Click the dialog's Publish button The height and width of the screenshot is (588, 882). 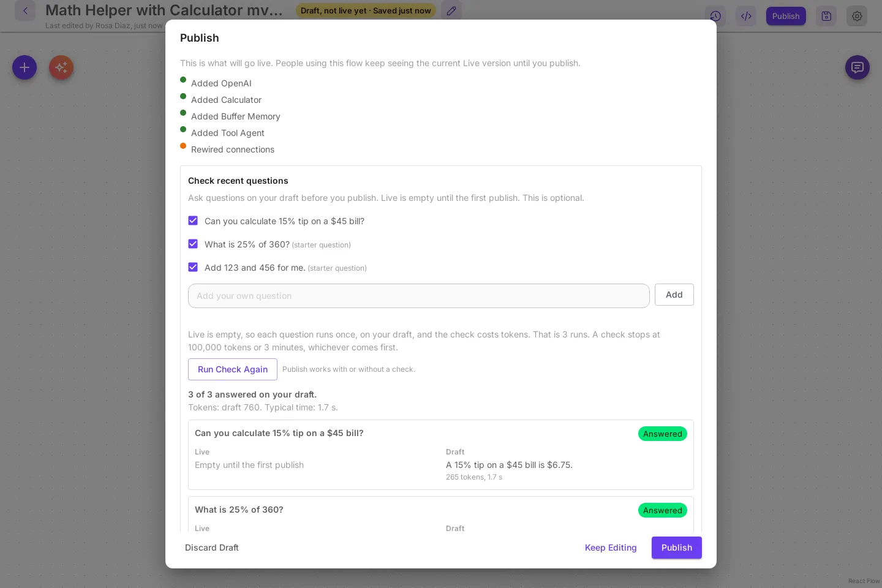677,548
